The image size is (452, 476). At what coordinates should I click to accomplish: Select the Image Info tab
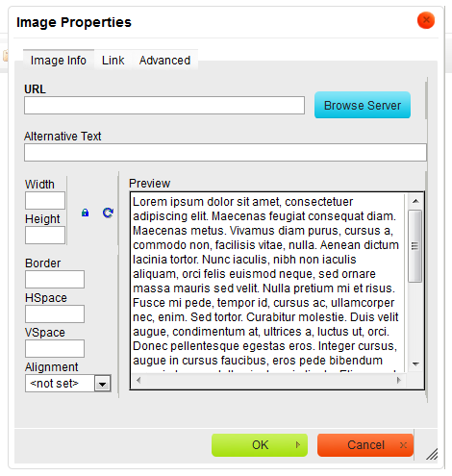point(59,60)
